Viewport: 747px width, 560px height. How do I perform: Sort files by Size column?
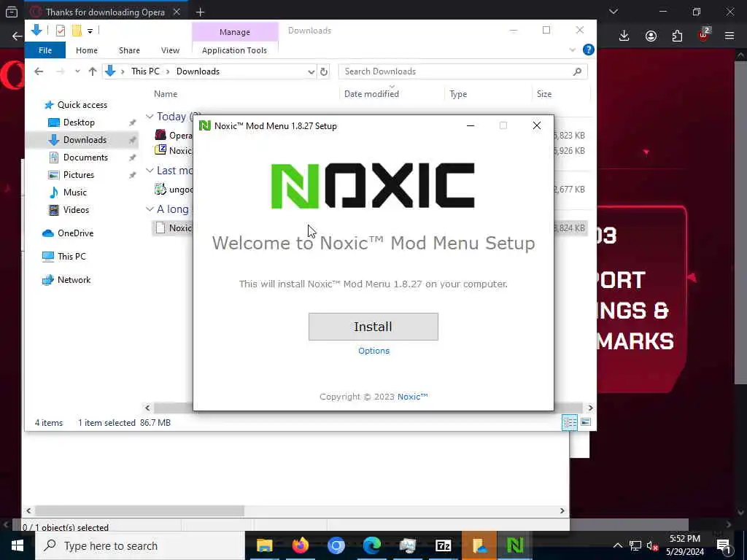pyautogui.click(x=544, y=94)
